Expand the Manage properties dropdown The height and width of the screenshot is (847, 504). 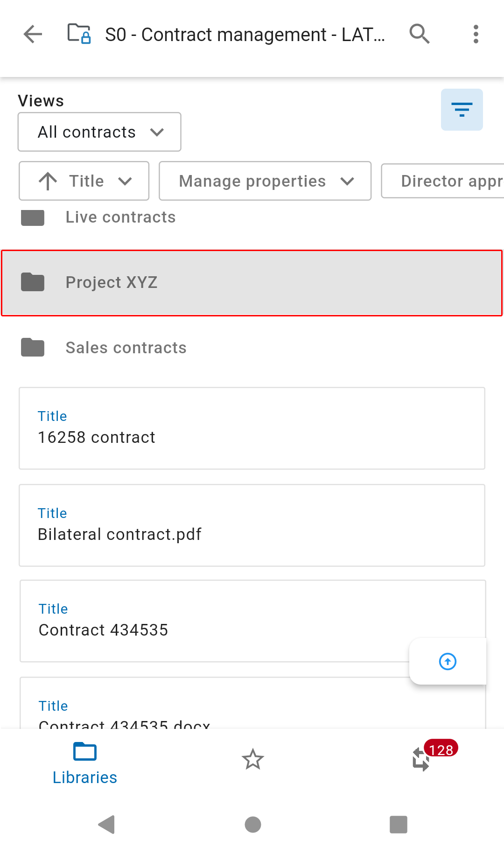click(265, 181)
